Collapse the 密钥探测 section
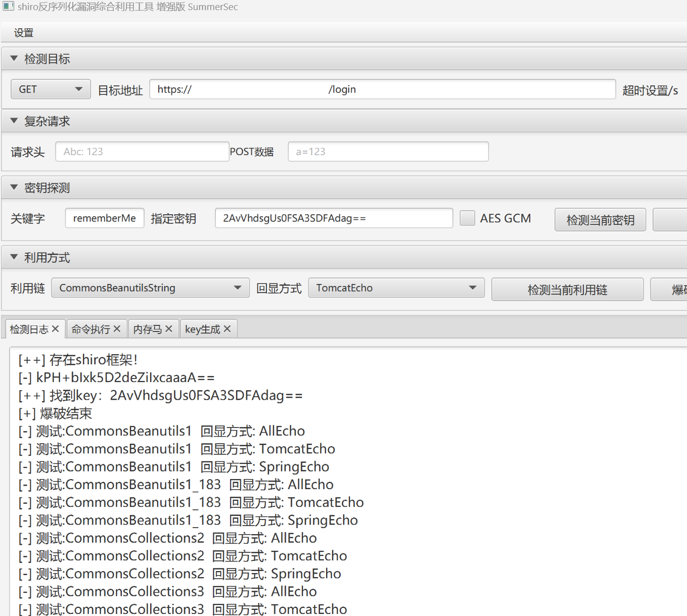 pos(14,187)
